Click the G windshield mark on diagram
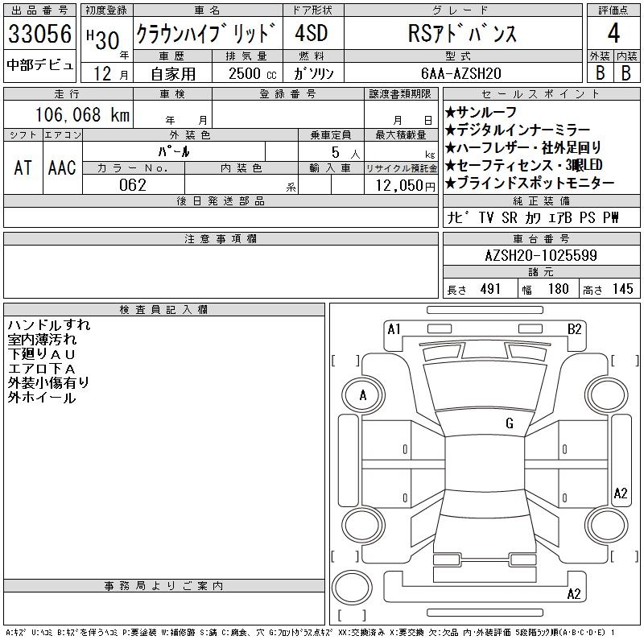The height and width of the screenshot is (644, 644). pyautogui.click(x=510, y=423)
